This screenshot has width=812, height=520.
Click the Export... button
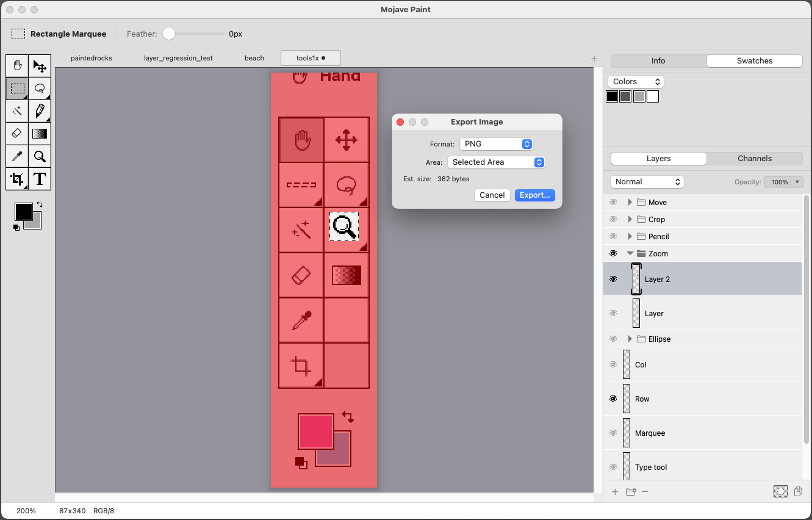[x=534, y=195]
